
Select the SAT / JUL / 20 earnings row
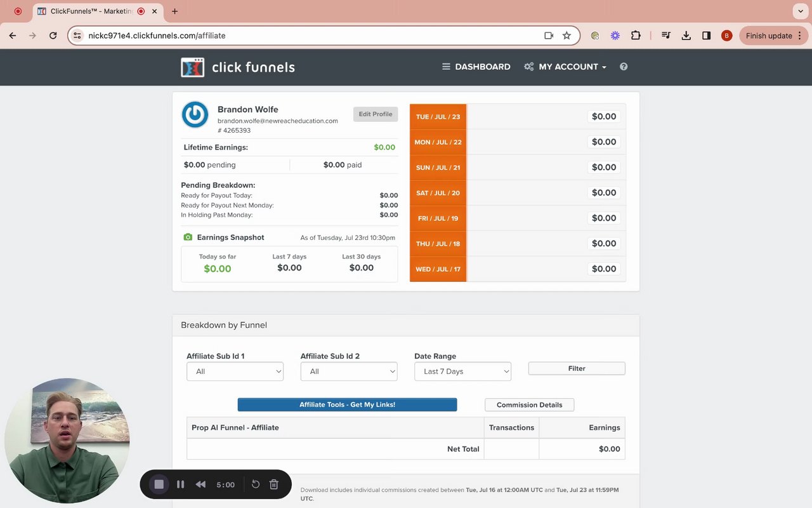click(518, 193)
